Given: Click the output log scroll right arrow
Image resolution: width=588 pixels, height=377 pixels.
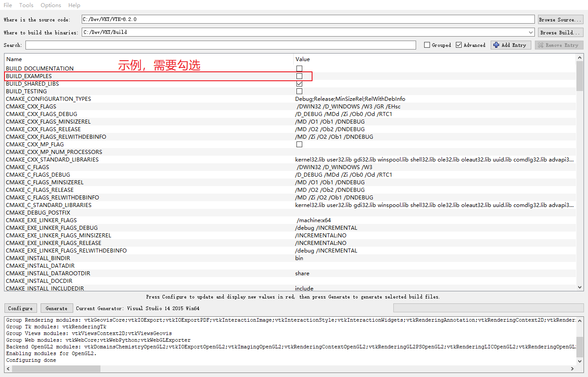Looking at the screenshot, I should 573,369.
